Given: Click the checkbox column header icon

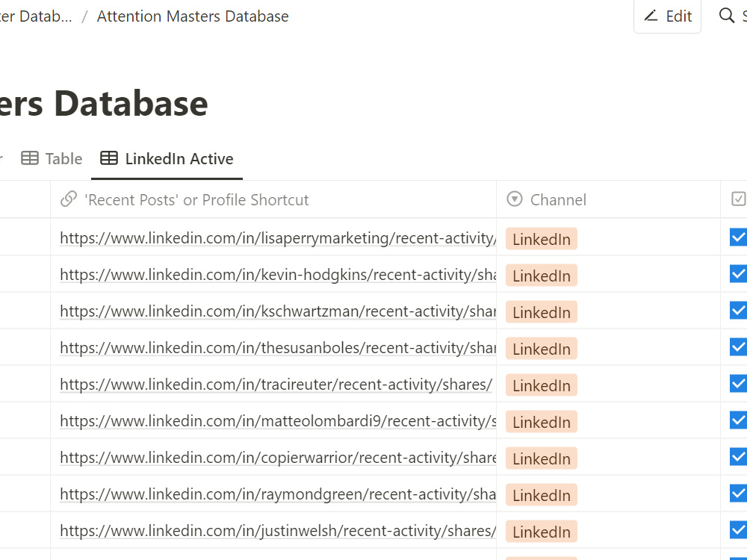Looking at the screenshot, I should click(x=738, y=199).
